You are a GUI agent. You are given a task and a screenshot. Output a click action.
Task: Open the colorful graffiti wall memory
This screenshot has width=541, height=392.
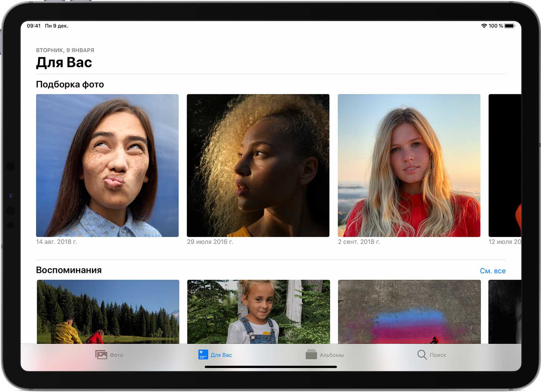pos(409,312)
